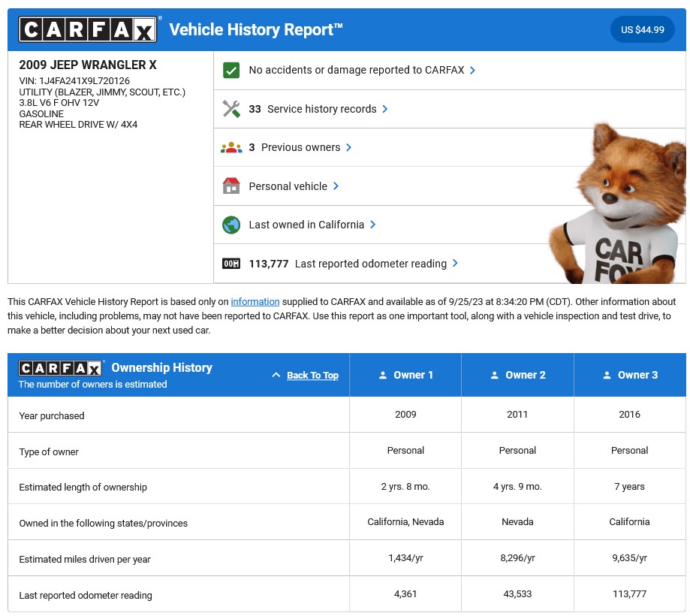Click the Owner 1 person icon
This screenshot has height=616, width=690.
click(383, 375)
